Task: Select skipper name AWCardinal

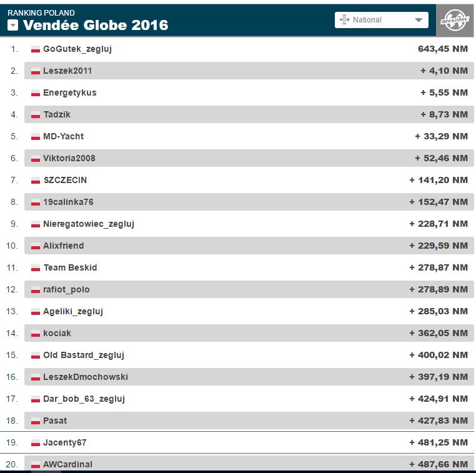Action: 67,464
